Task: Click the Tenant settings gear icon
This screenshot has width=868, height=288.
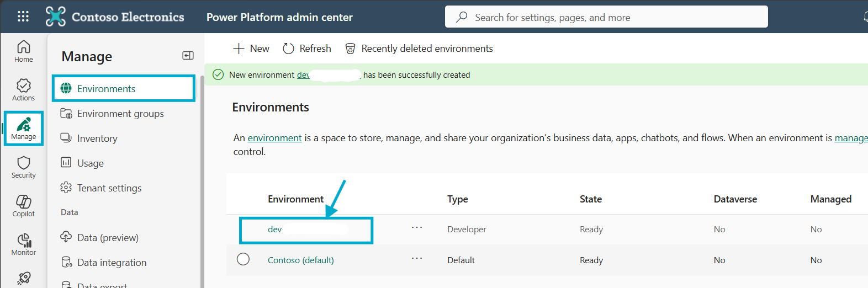Action: point(66,188)
